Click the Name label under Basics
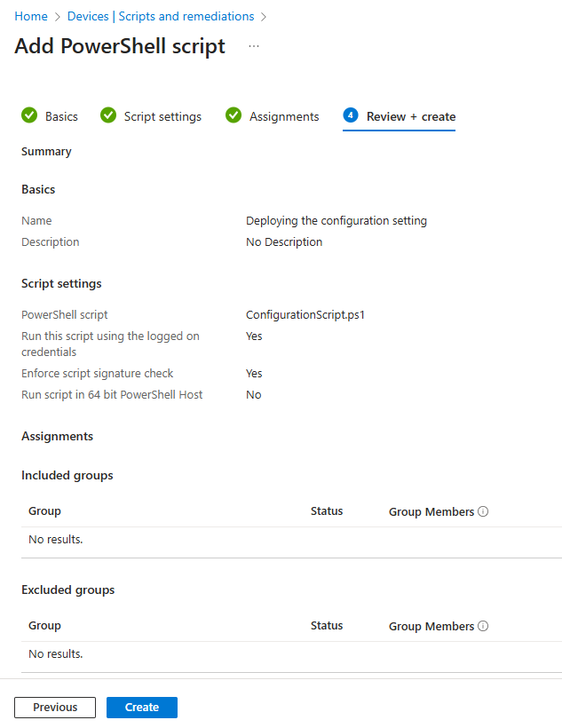 click(x=36, y=220)
